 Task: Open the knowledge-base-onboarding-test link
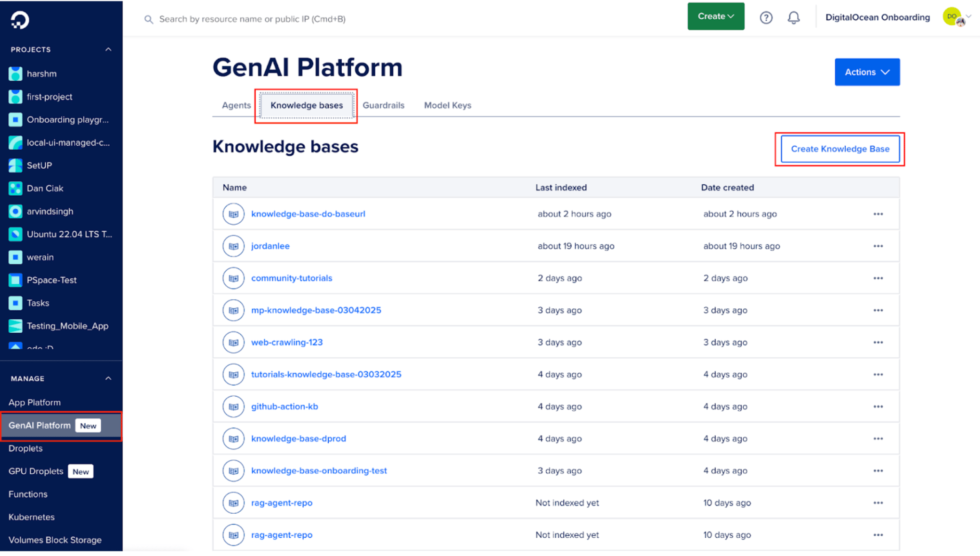(319, 470)
